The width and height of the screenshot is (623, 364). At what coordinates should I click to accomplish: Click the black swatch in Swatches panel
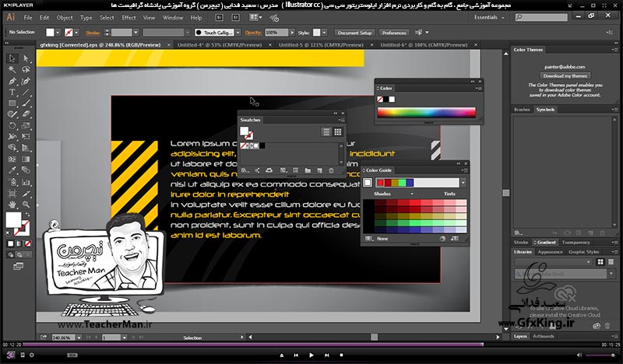pos(262,146)
